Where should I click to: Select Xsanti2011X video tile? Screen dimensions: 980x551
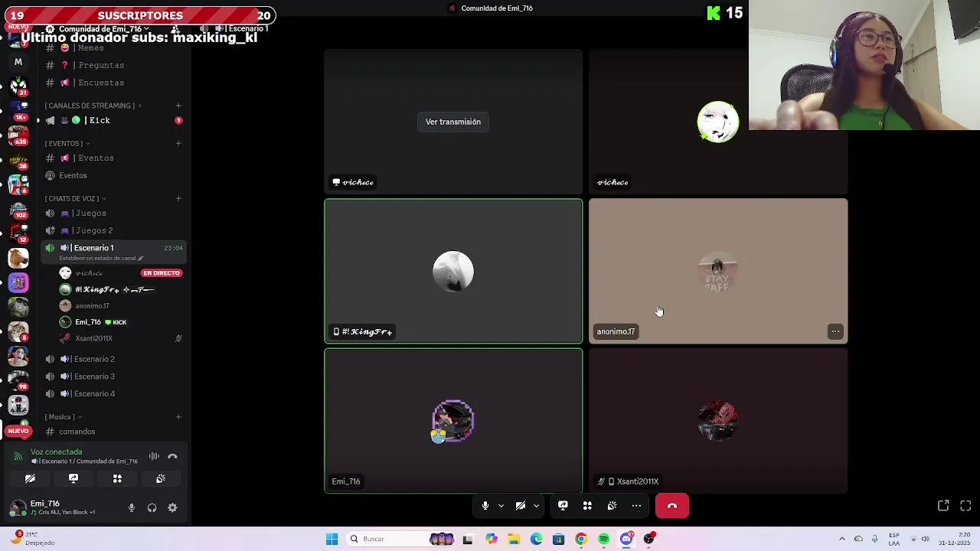(718, 421)
